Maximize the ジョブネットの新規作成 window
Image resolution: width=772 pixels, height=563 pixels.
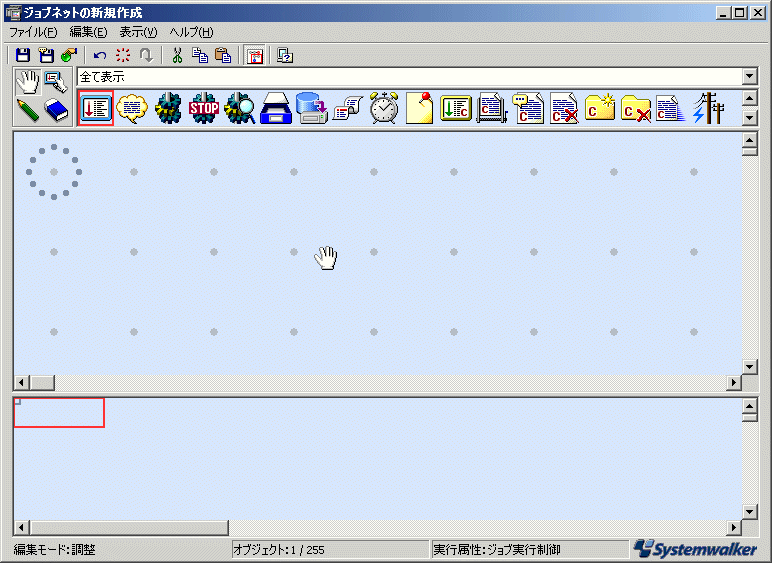pos(740,13)
